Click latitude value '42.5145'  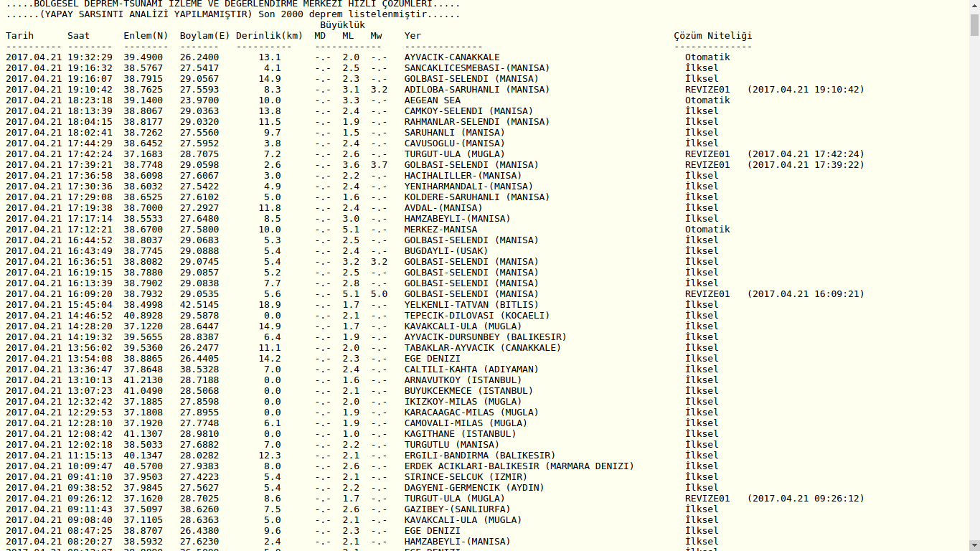[199, 305]
